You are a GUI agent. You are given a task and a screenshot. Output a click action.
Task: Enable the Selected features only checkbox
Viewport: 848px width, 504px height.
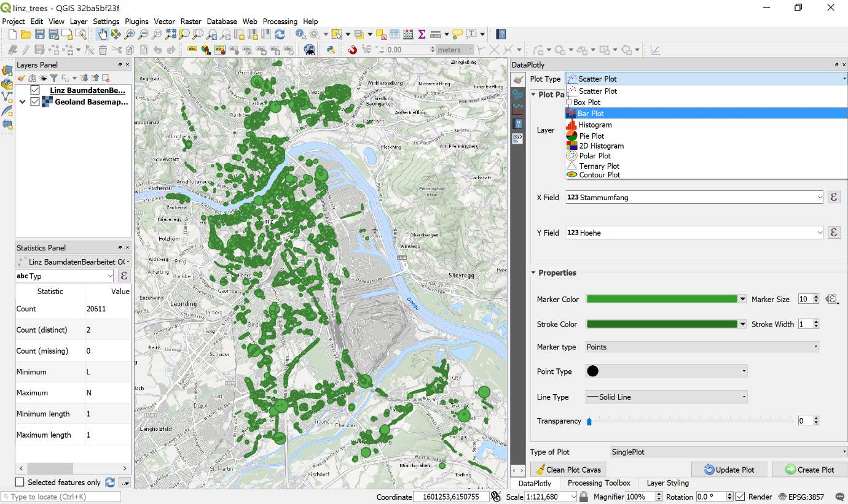(19, 482)
